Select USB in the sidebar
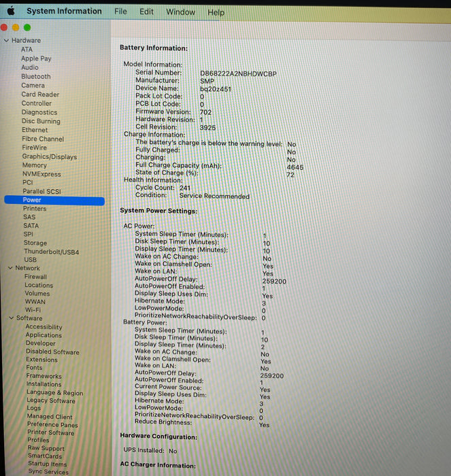 (x=31, y=260)
